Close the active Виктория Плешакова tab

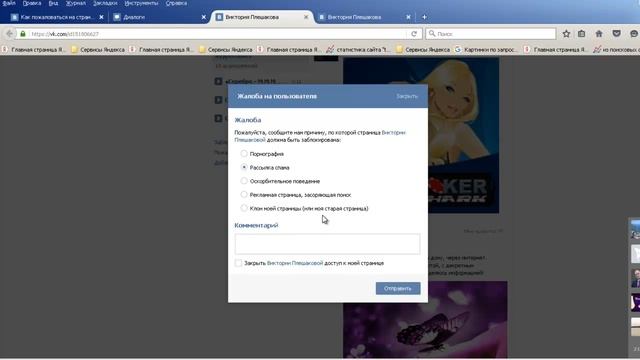pos(306,17)
